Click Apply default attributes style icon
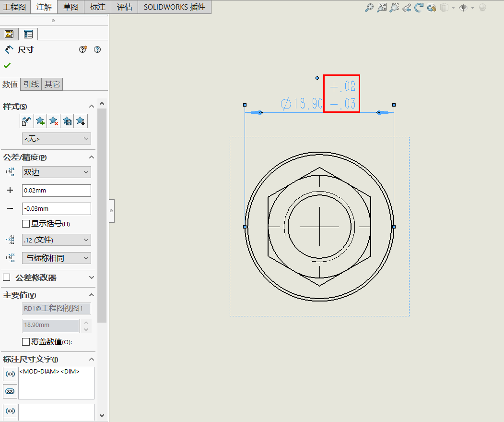The width and height of the screenshot is (504, 422). coord(26,121)
